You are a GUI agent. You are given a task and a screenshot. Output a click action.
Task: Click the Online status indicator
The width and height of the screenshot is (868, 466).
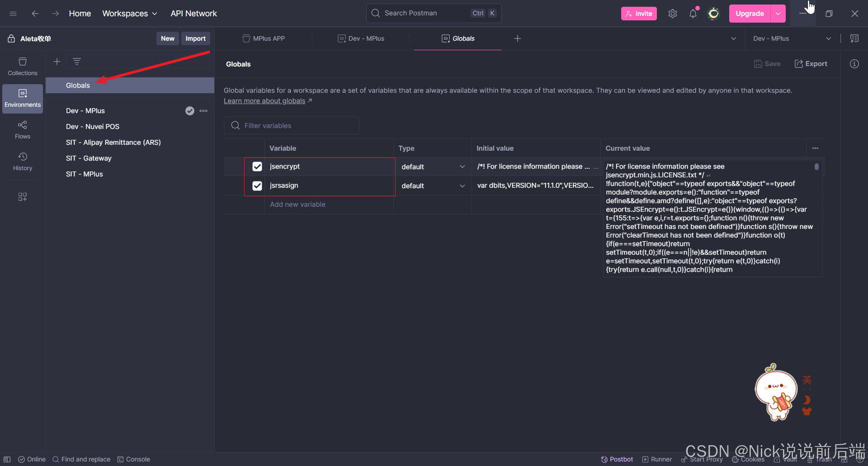pyautogui.click(x=32, y=459)
